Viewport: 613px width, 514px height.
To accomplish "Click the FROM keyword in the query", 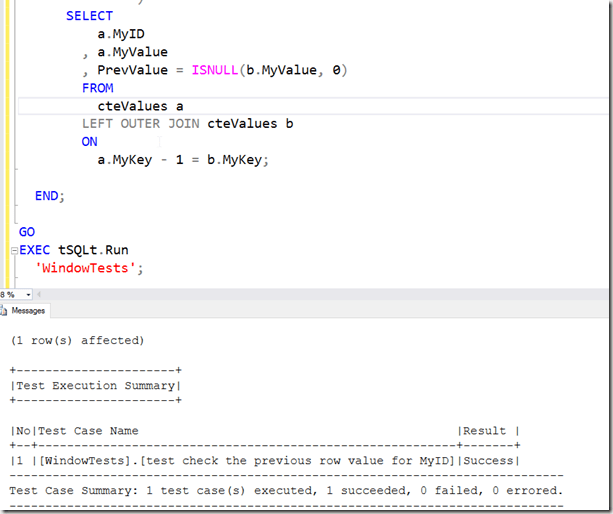I will coord(98,87).
